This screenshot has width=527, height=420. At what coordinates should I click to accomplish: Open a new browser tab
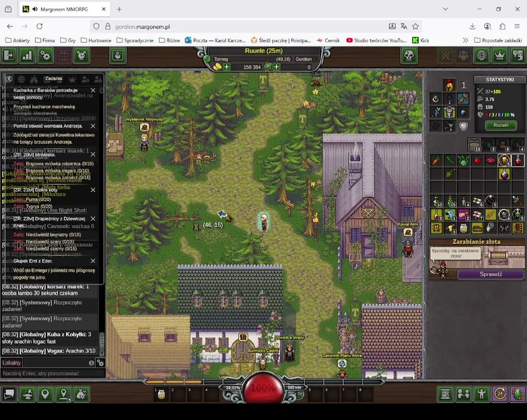(x=119, y=9)
